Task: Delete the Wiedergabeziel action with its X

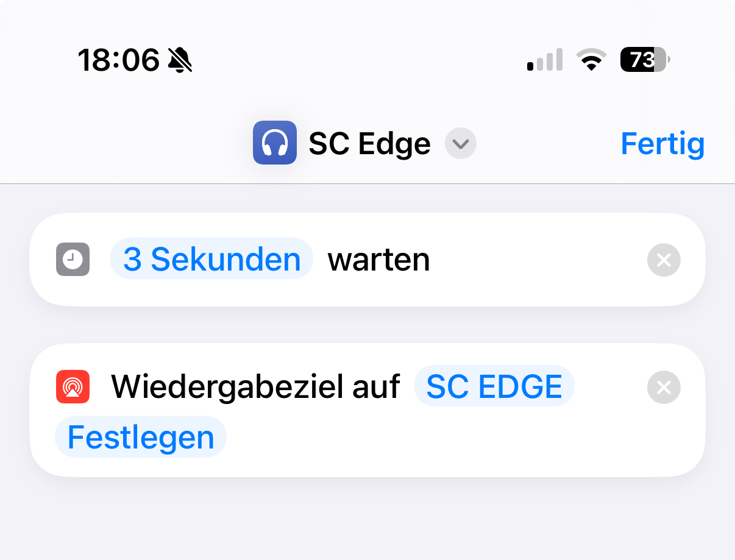Action: click(x=664, y=388)
